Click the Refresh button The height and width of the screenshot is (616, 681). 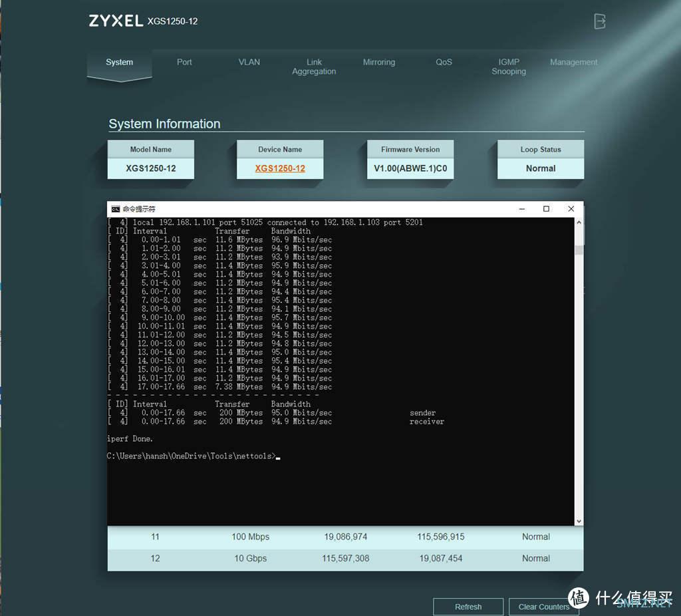468,607
